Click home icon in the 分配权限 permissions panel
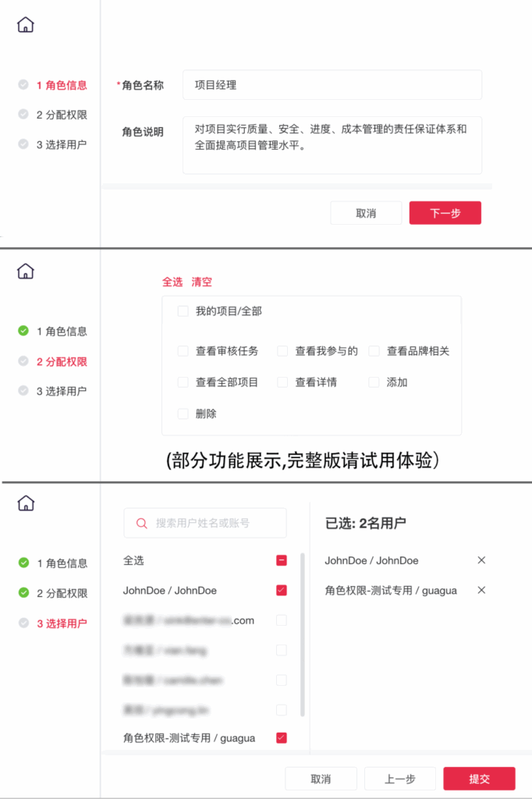The height and width of the screenshot is (799, 532). 26,272
